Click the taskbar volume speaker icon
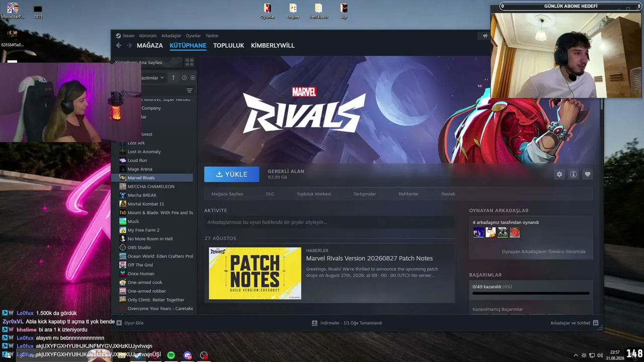The height and width of the screenshot is (362, 644). coord(600,355)
